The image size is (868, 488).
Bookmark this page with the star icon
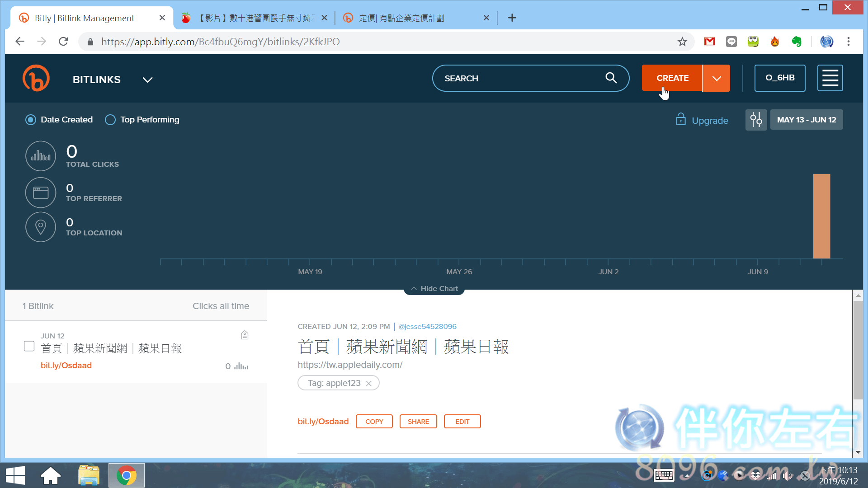click(x=682, y=42)
